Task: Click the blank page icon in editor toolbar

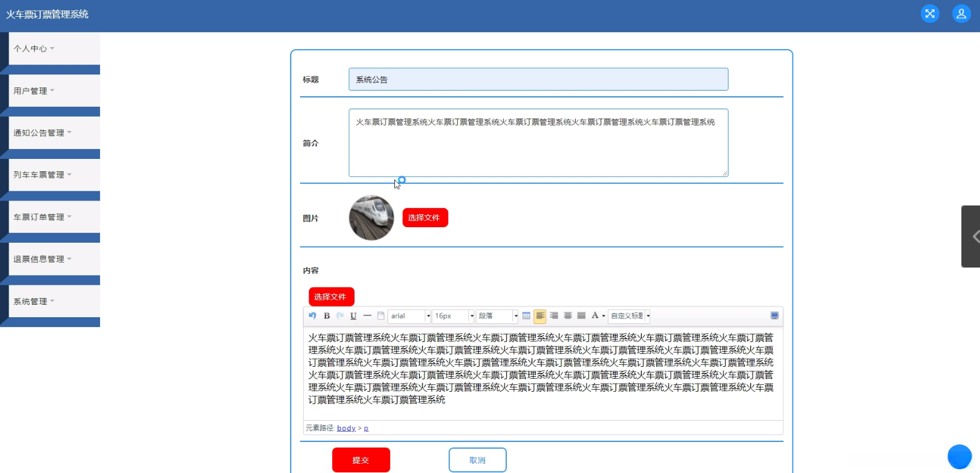Action: pos(381,316)
